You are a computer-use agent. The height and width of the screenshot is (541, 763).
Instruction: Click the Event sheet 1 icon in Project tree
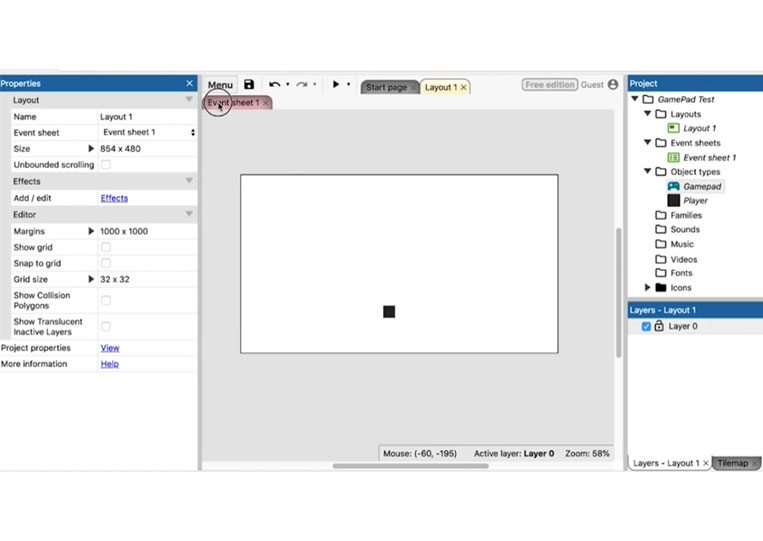point(673,157)
